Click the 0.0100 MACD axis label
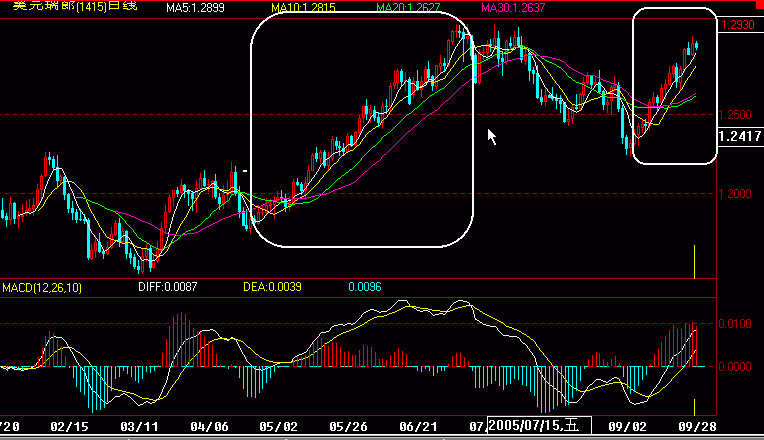This screenshot has height=440, width=764. (x=735, y=324)
